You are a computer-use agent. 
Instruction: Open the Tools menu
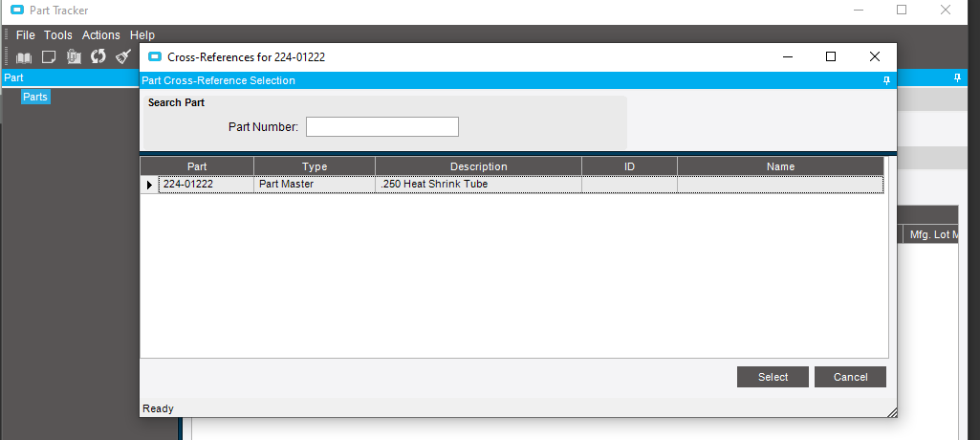coord(58,35)
